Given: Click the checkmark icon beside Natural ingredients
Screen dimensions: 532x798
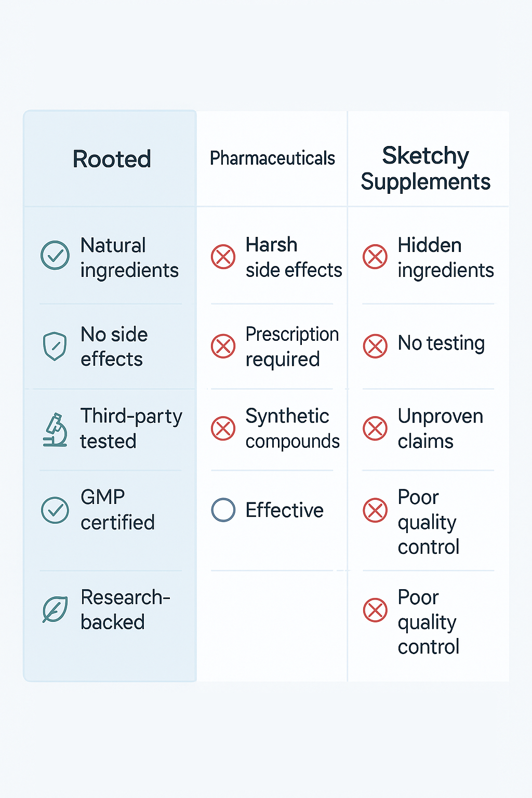Looking at the screenshot, I should [55, 255].
